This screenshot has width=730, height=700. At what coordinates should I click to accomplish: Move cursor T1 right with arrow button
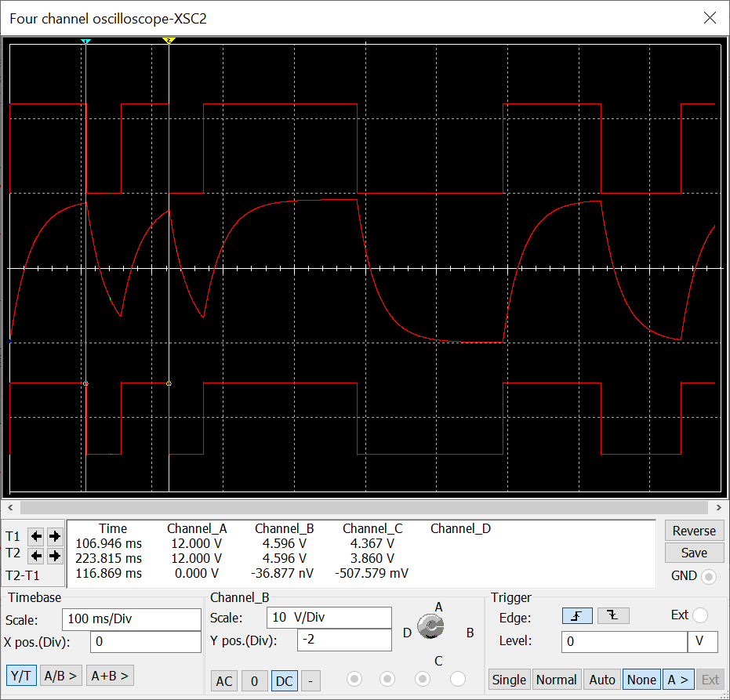tap(54, 537)
